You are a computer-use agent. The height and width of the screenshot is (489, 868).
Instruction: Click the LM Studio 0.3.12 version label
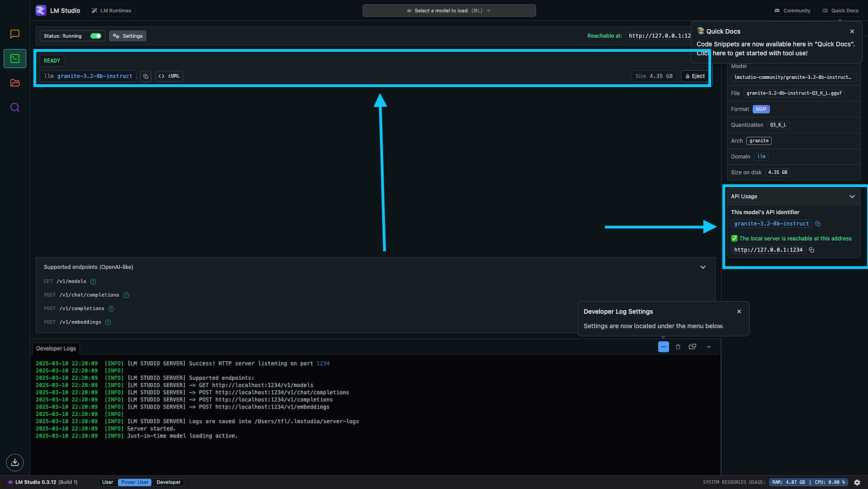(42, 482)
